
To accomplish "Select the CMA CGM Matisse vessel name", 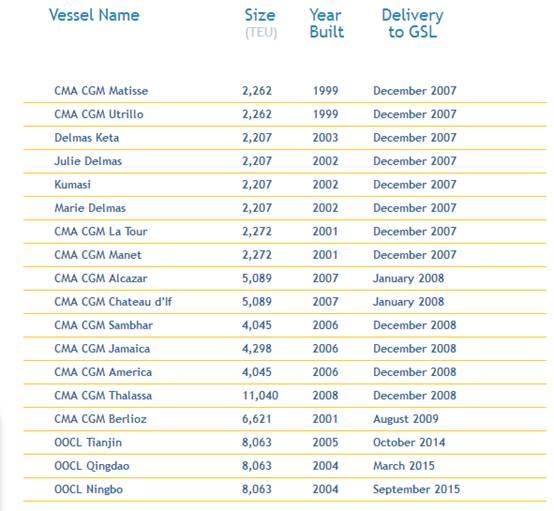I will pyautogui.click(x=101, y=91).
